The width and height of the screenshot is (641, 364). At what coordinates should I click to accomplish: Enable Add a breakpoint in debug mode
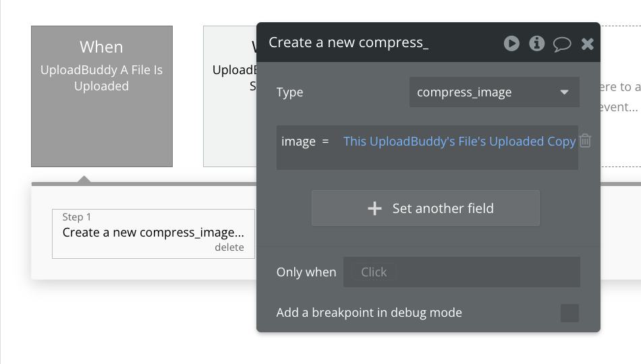tap(569, 313)
